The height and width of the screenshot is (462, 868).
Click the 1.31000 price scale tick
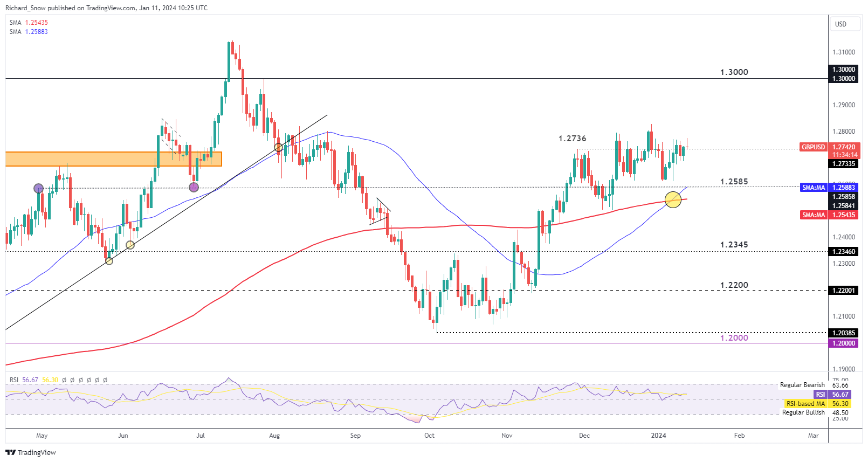tap(844, 52)
